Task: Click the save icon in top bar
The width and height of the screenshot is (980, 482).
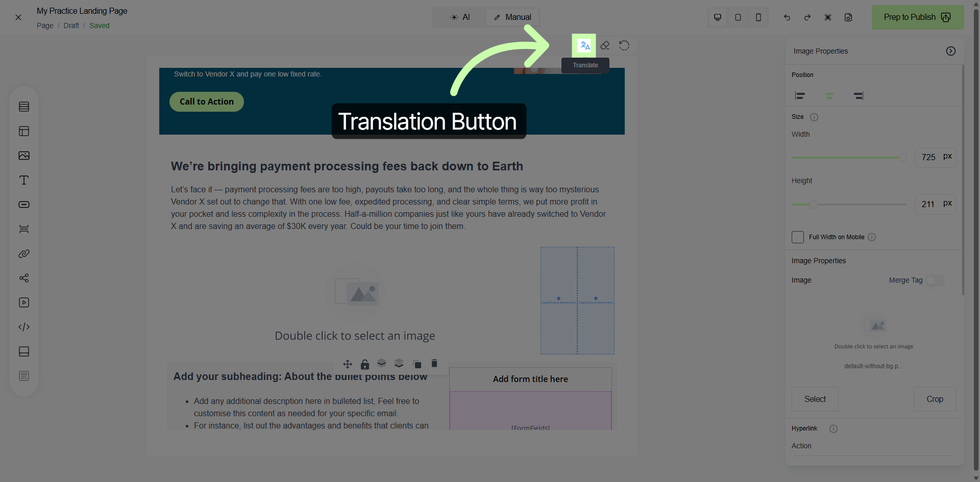Action: click(848, 17)
